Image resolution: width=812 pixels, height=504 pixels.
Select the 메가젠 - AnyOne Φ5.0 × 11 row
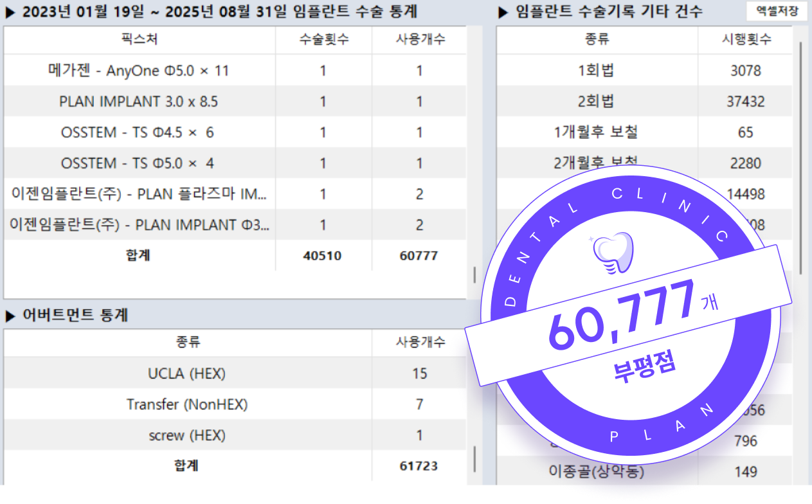pyautogui.click(x=140, y=70)
